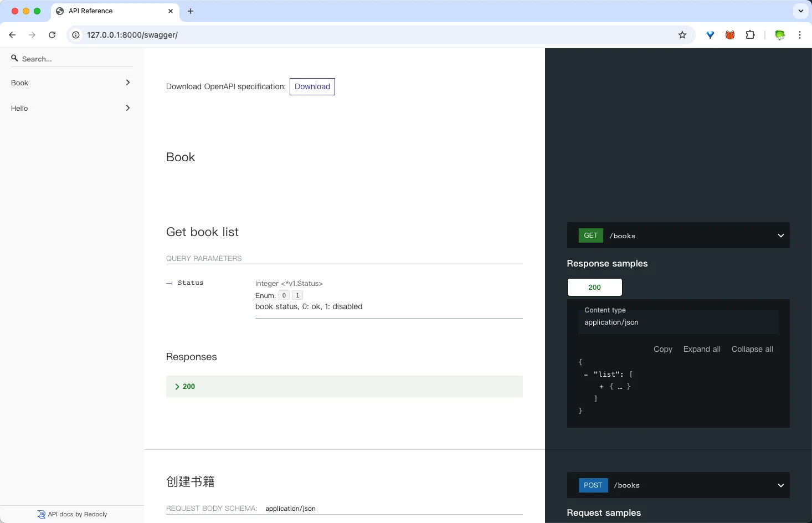Image resolution: width=812 pixels, height=523 pixels.
Task: Expand the collapsed list item object in JSON
Action: point(602,387)
